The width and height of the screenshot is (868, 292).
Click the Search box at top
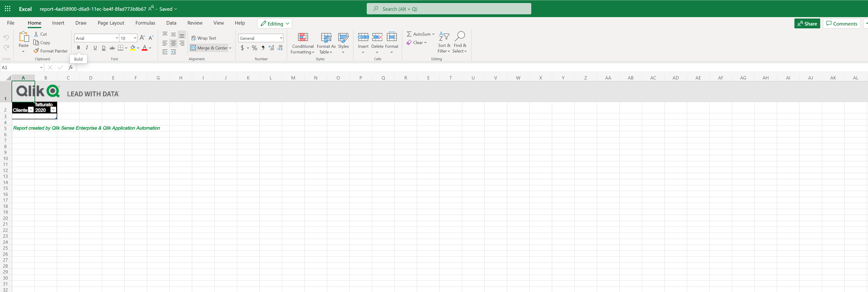tap(449, 9)
